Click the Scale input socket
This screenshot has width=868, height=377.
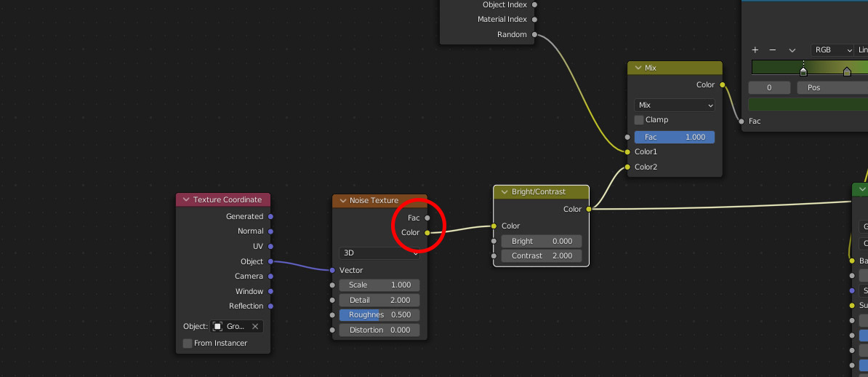tap(332, 285)
